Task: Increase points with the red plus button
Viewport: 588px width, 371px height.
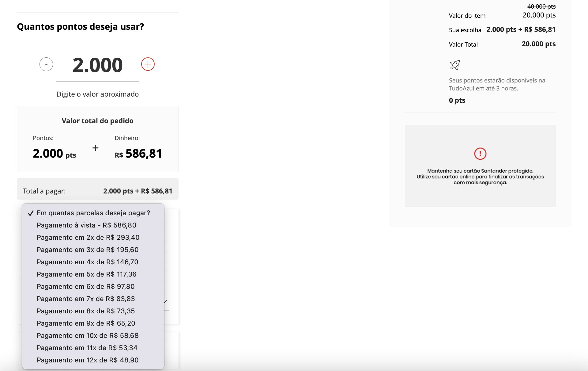Action: [x=148, y=64]
